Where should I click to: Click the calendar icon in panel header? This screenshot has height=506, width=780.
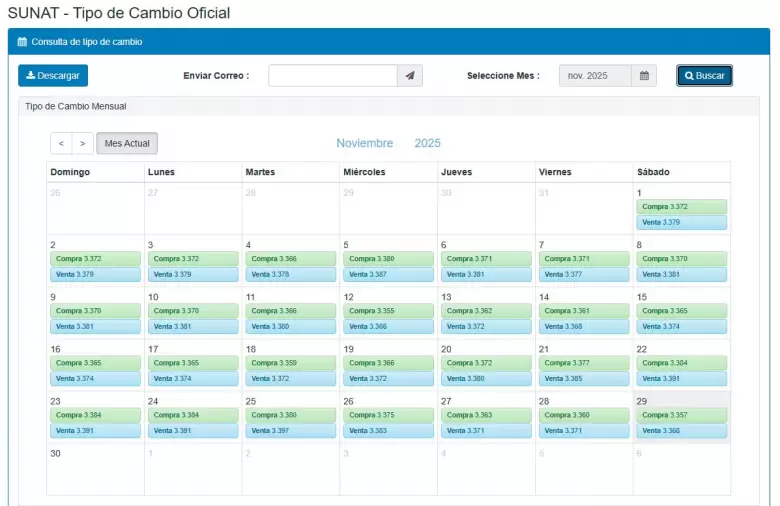click(23, 42)
